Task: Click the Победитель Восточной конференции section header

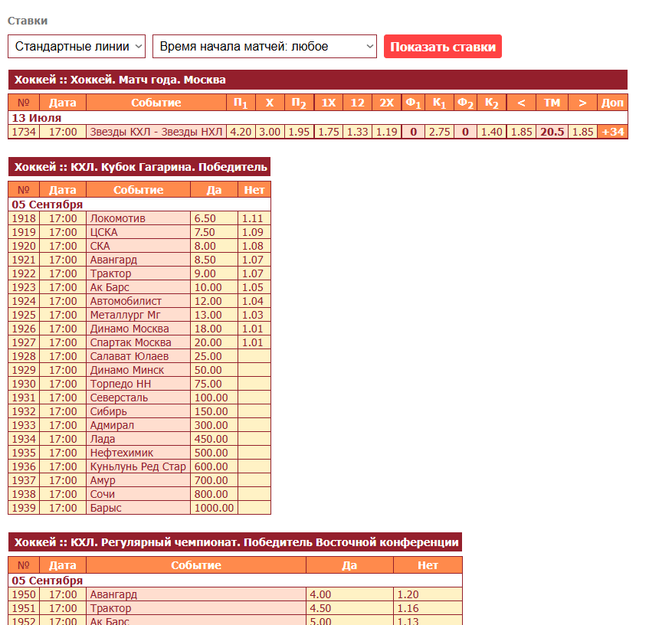Action: point(235,542)
